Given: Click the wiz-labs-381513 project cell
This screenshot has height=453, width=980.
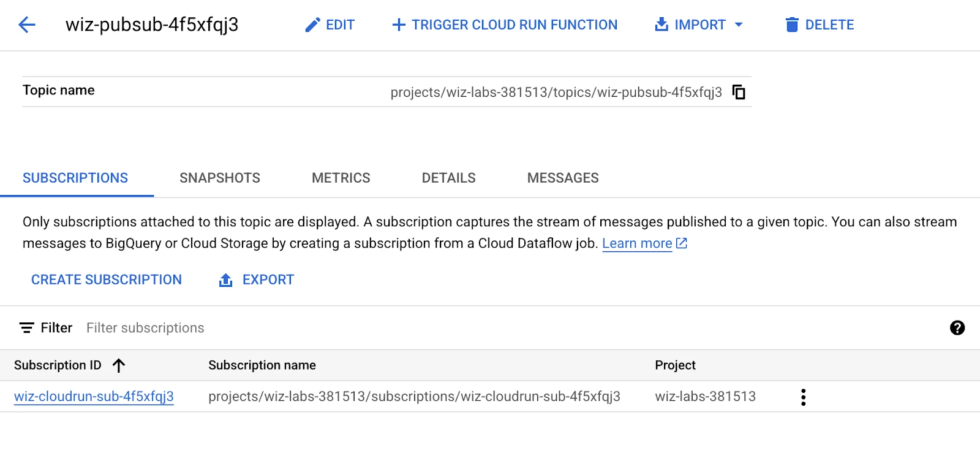Looking at the screenshot, I should click(705, 397).
